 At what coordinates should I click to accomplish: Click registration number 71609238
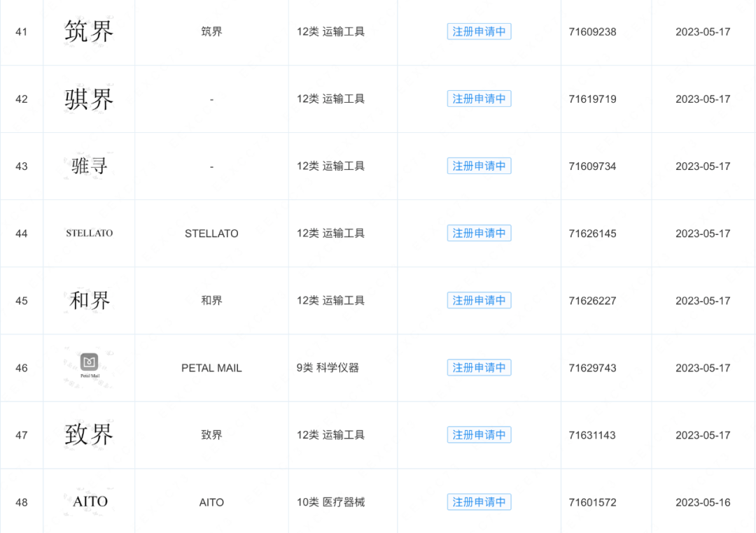click(592, 32)
